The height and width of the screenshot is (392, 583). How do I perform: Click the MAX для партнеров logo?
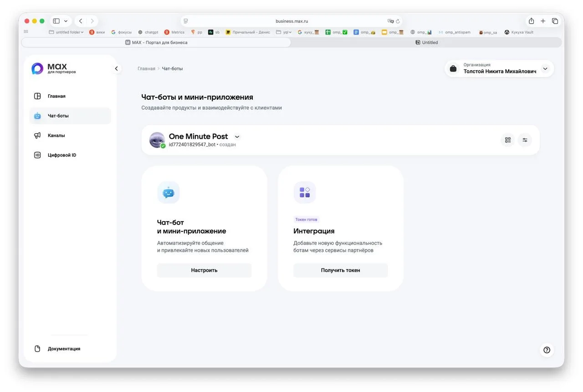click(54, 69)
